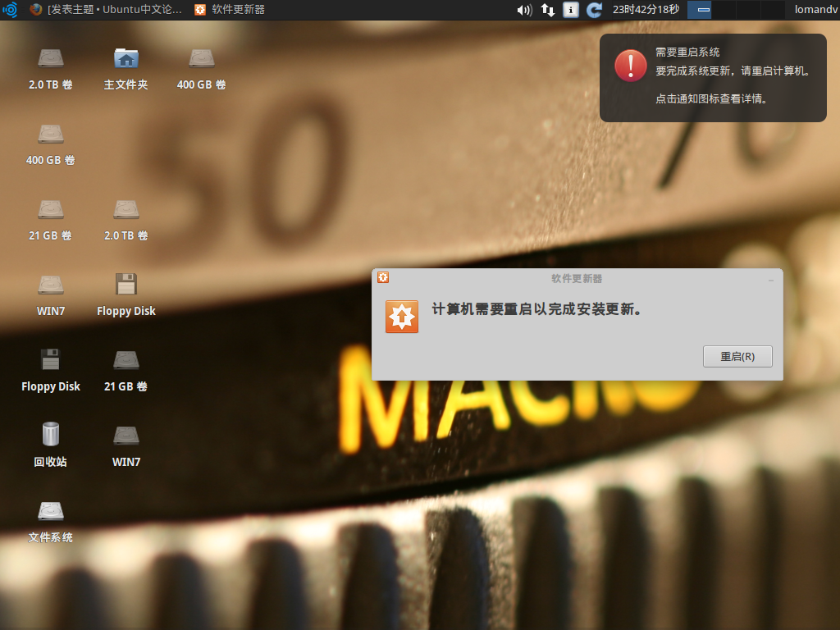Select the active first workspace in pager
The height and width of the screenshot is (630, 840).
tap(699, 10)
